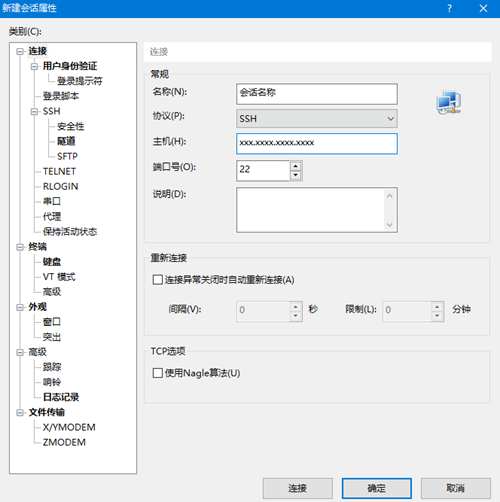Select ZMODEM in category tree
The image size is (500, 502).
pyautogui.click(x=64, y=442)
